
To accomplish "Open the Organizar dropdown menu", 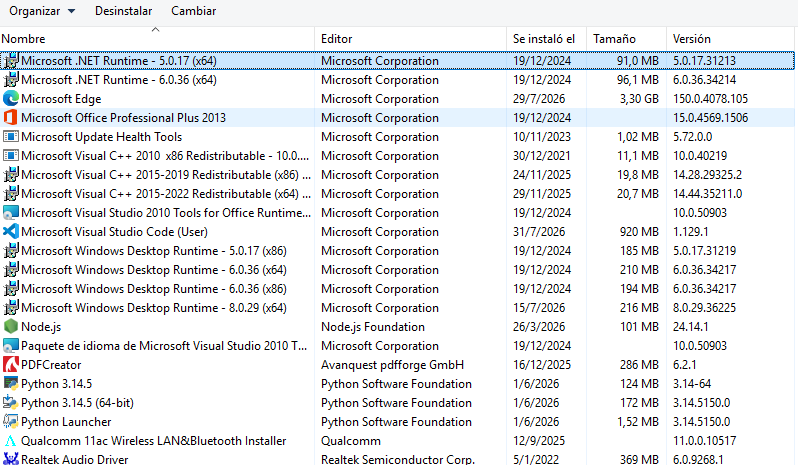I will click(42, 11).
